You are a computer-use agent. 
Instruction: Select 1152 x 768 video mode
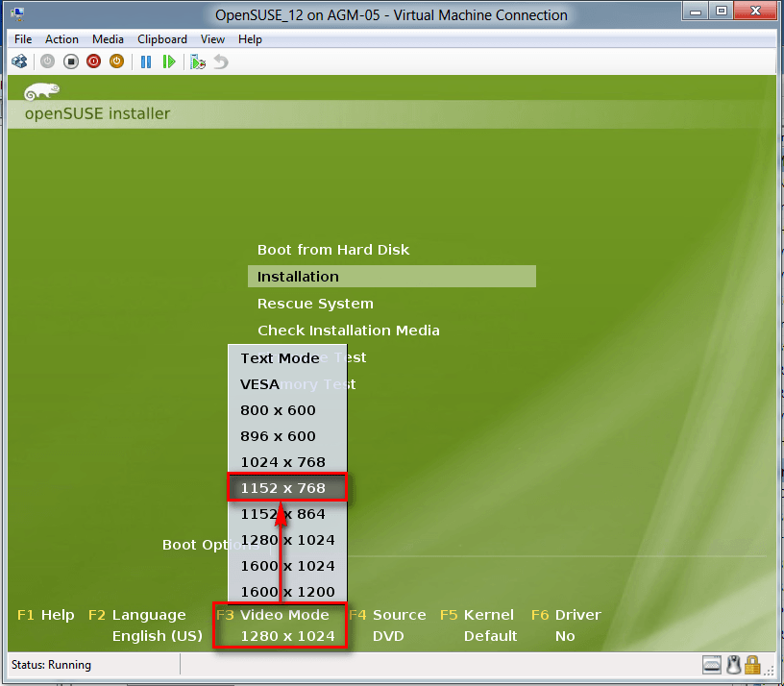pos(283,488)
